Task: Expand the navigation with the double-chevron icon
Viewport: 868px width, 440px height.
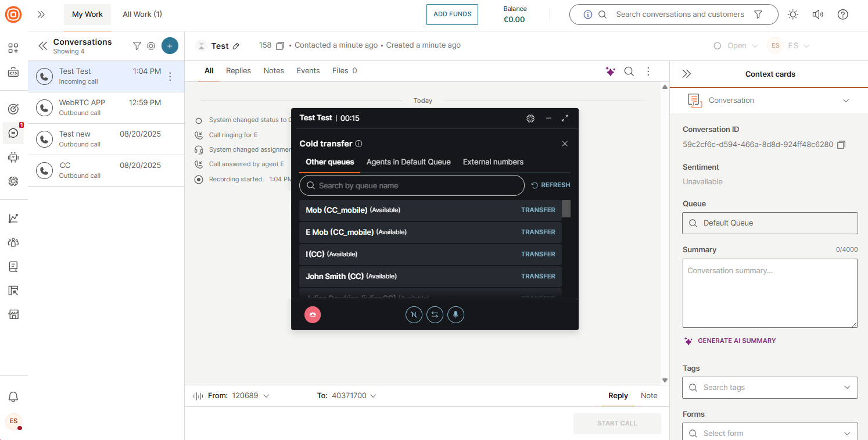Action: pyautogui.click(x=41, y=15)
